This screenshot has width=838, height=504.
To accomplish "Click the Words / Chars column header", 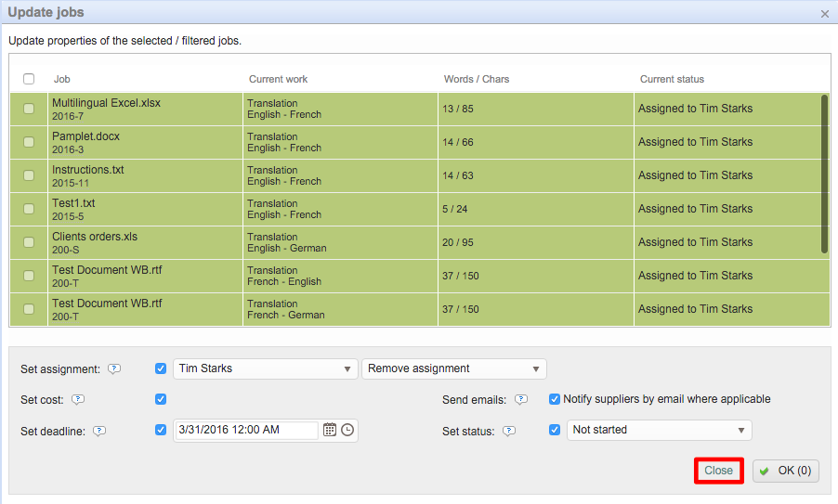I will [477, 79].
